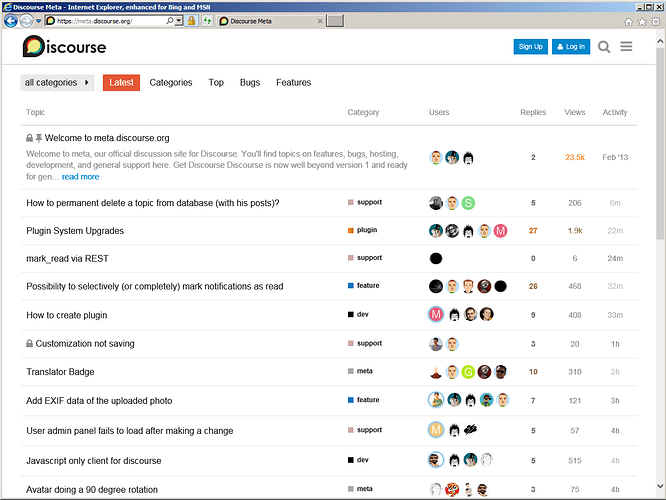Click the 27 replies count for Plugin System Upgrades
This screenshot has height=500, width=666.
coord(533,231)
